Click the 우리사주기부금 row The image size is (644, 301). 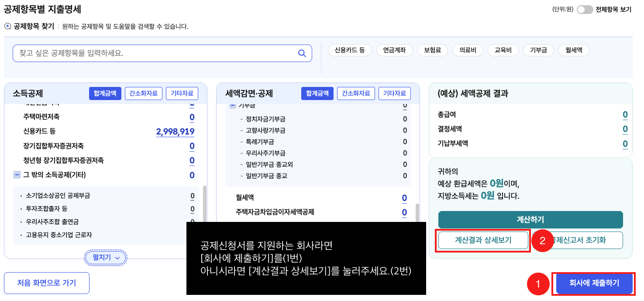click(323, 153)
